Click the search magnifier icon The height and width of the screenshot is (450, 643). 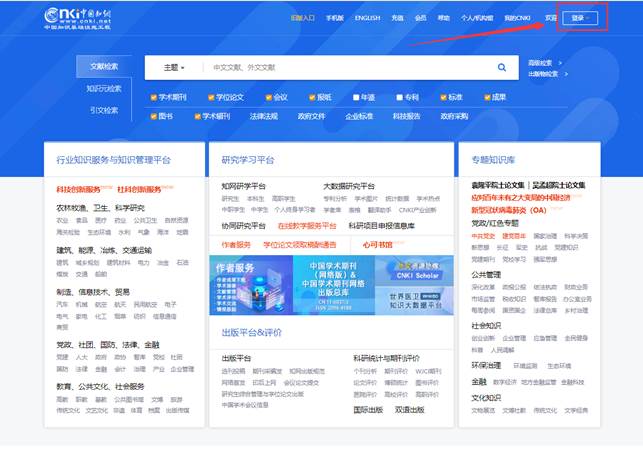[x=502, y=67]
